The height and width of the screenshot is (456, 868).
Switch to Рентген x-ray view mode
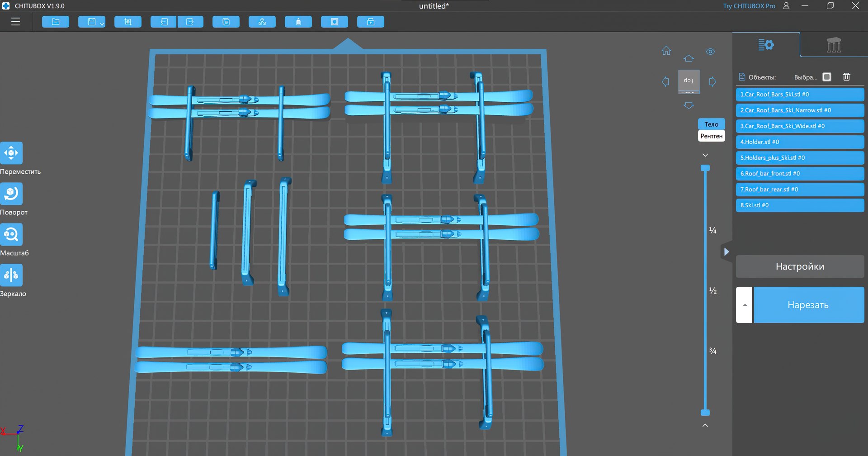tap(711, 136)
